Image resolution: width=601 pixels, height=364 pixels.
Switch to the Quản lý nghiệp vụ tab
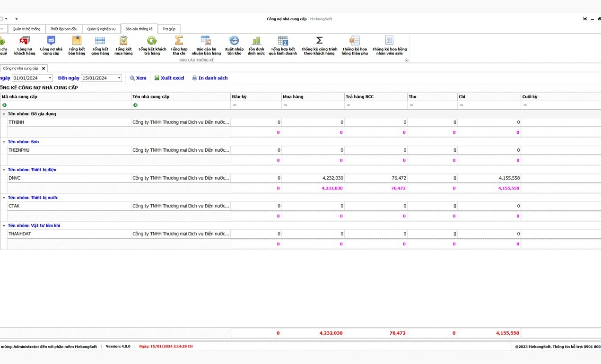point(101,29)
